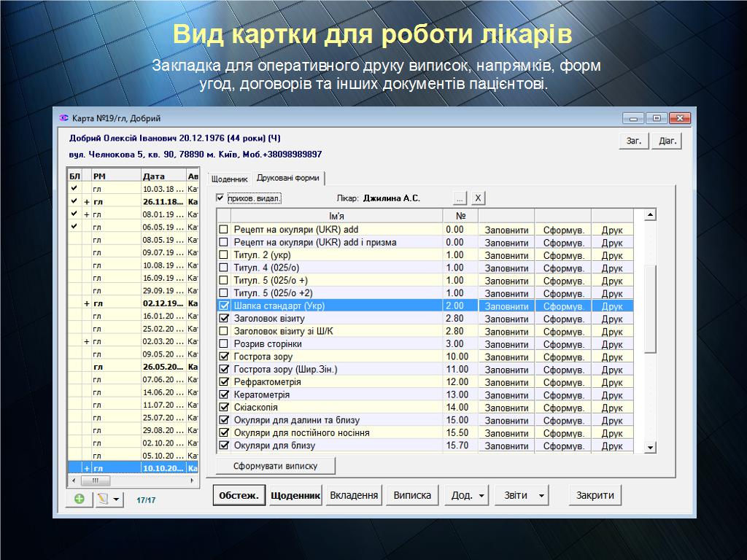Uncheck the 'Кератометрія' form checkbox

click(x=224, y=395)
